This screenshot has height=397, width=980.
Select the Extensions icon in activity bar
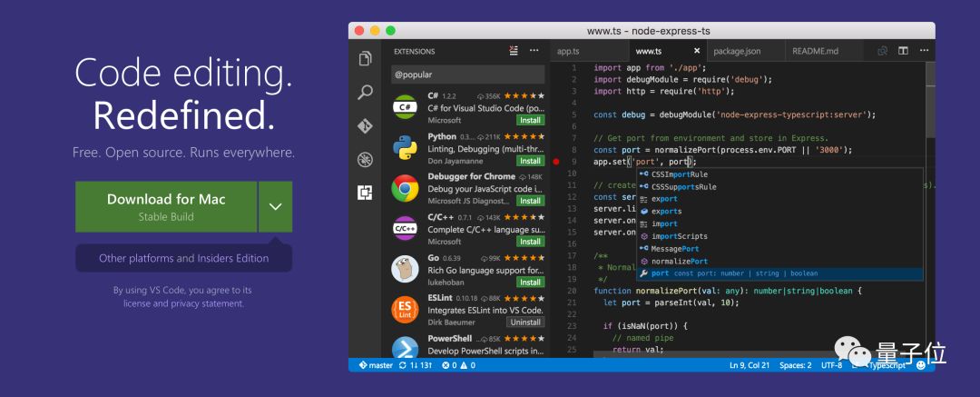[365, 193]
